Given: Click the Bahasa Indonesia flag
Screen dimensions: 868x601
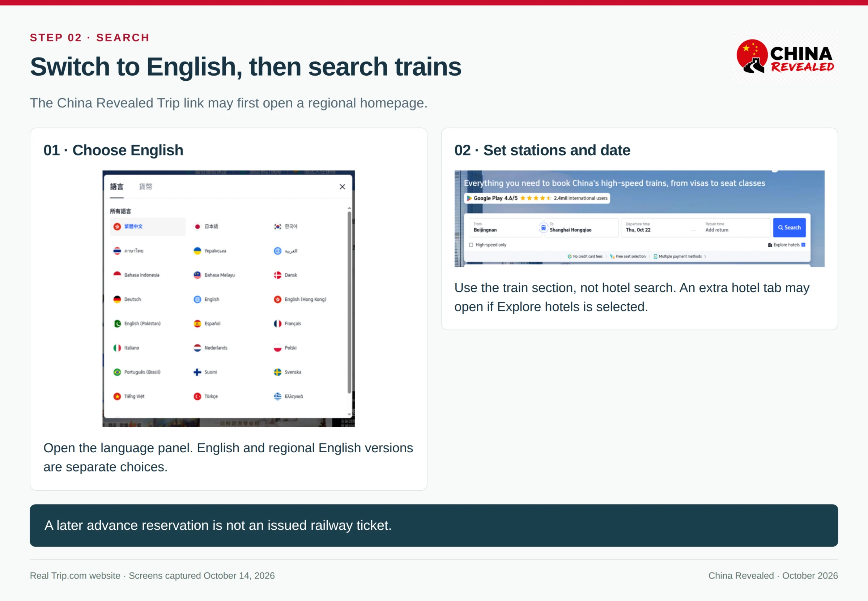Looking at the screenshot, I should tap(117, 275).
